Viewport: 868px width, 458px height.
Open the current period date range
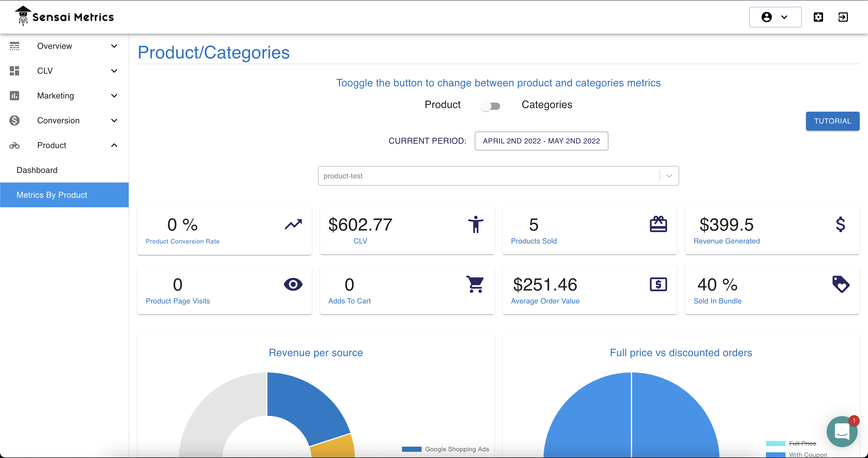tap(541, 141)
